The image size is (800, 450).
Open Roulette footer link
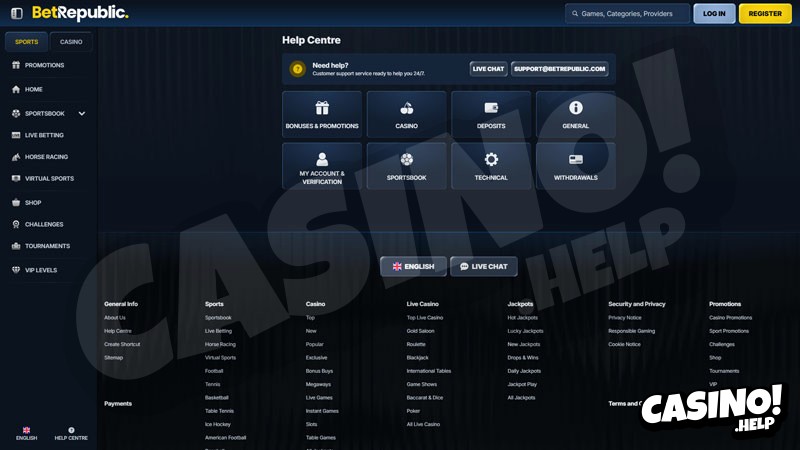click(416, 344)
